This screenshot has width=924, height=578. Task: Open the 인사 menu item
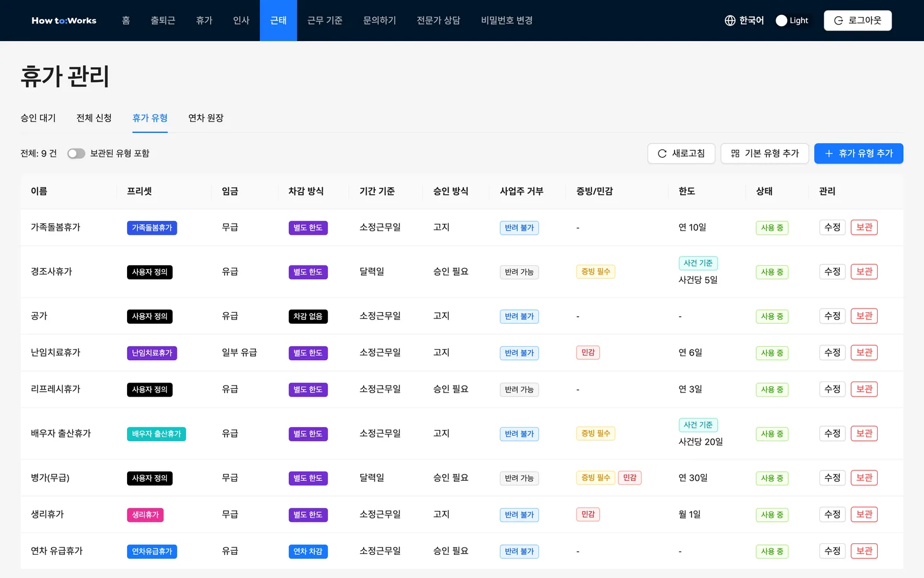tap(241, 20)
